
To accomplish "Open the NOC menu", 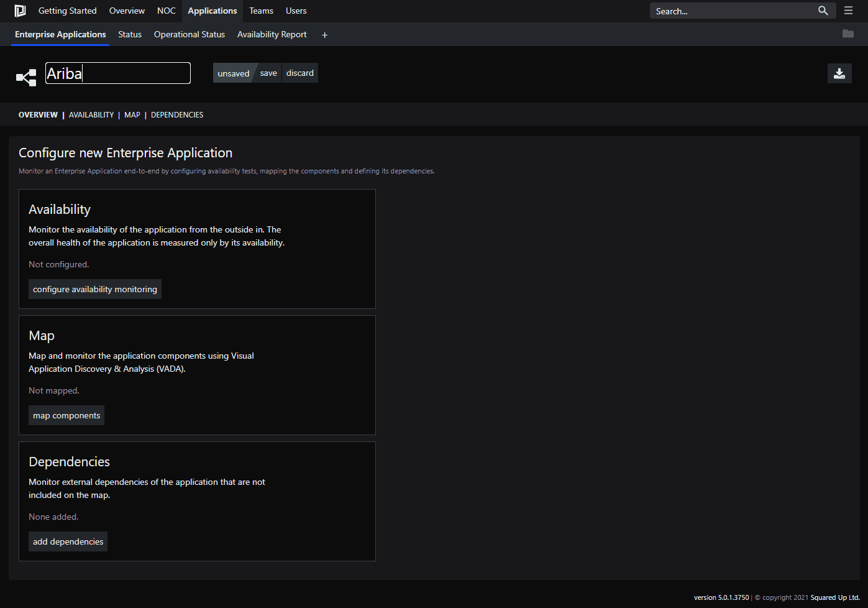I will tap(167, 11).
